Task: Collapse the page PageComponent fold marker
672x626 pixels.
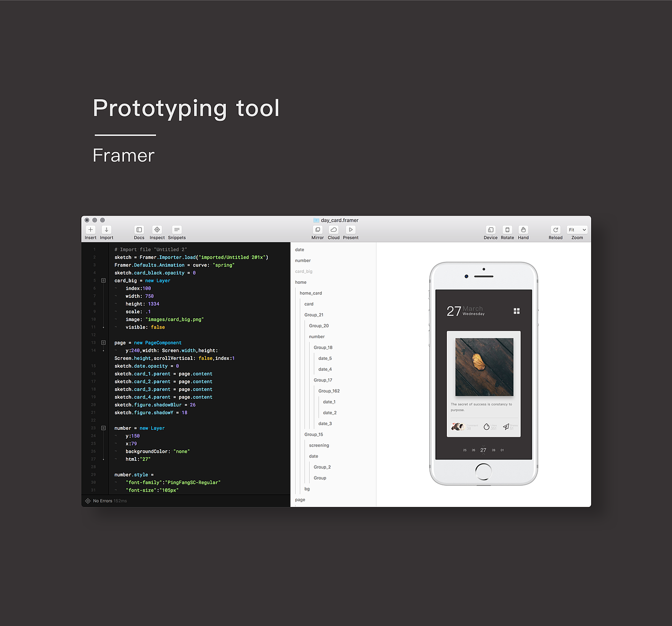Action: point(103,343)
